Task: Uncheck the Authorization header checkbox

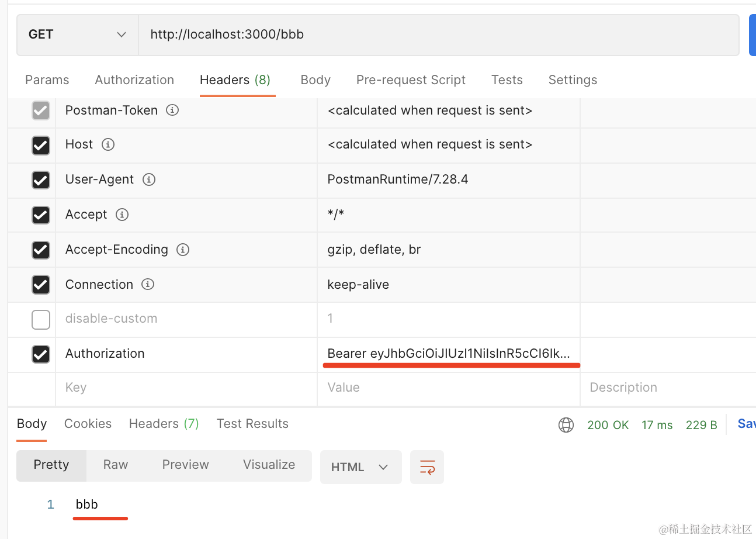Action: tap(41, 354)
